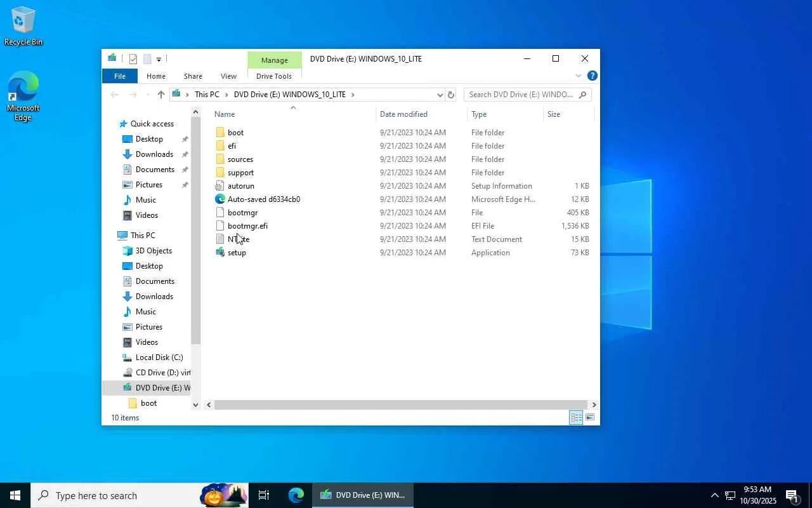Viewport: 812px width, 508px height.
Task: Open the address bar history dropdown
Action: click(440, 95)
